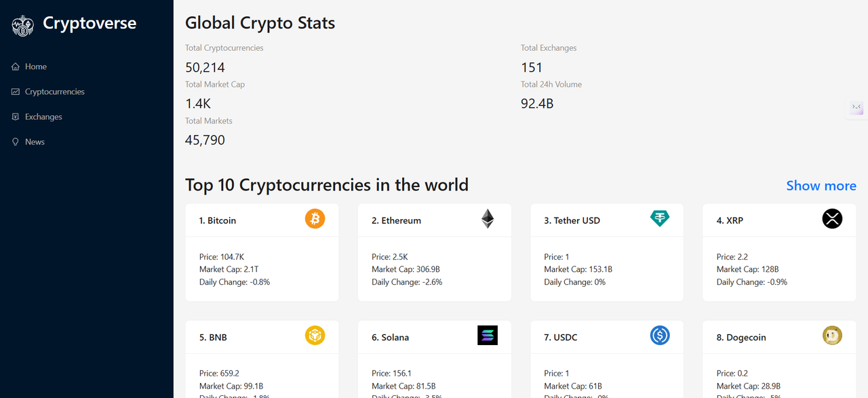The height and width of the screenshot is (398, 868).
Task: Click the Cryptoverse logo icon
Action: point(22,25)
